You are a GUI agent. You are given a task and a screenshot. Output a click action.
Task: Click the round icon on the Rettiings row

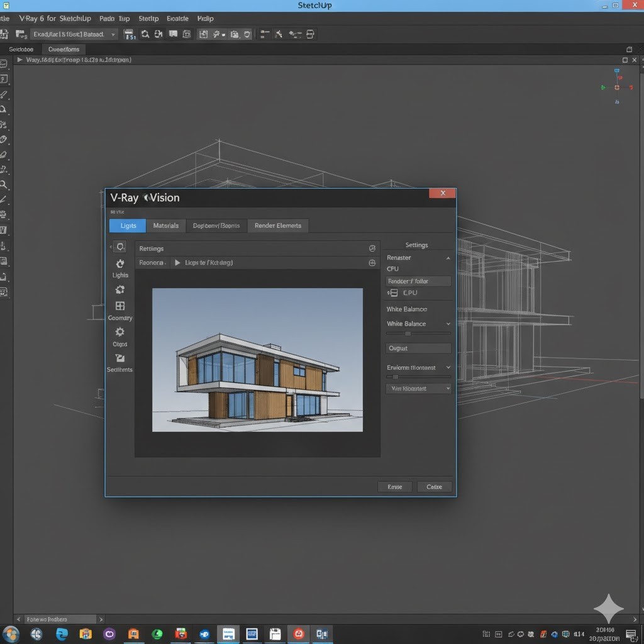[x=372, y=248]
